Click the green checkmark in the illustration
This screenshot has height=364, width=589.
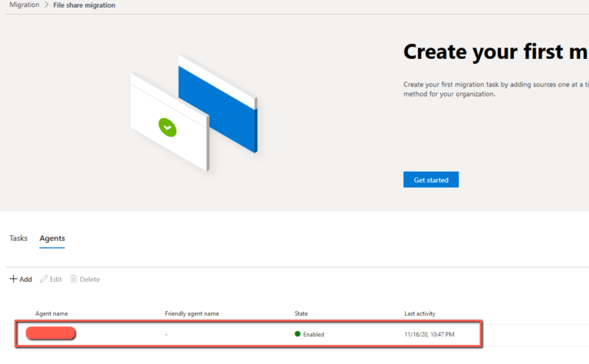(167, 127)
